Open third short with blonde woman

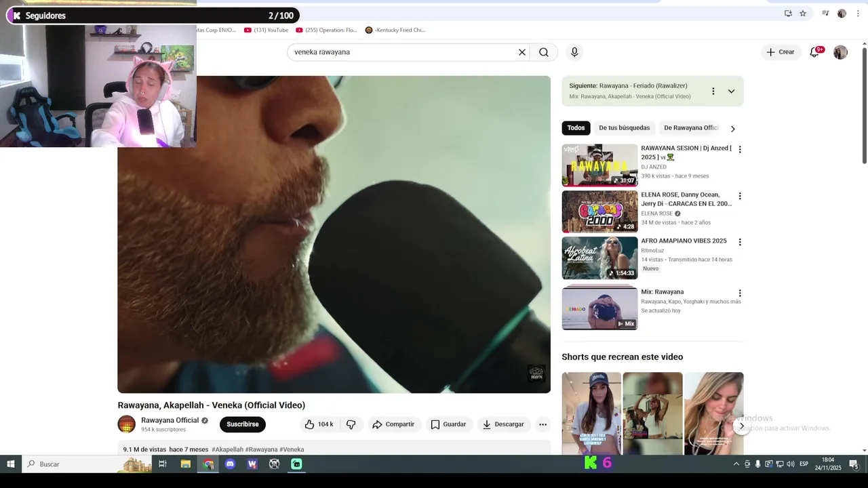click(x=713, y=413)
